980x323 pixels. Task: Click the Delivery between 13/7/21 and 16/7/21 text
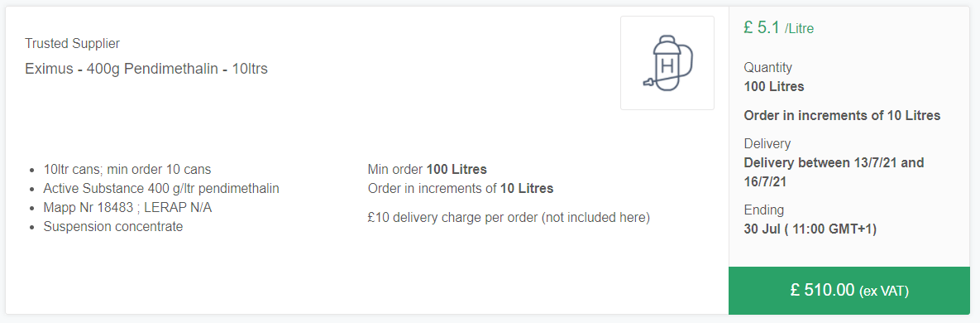click(x=834, y=172)
